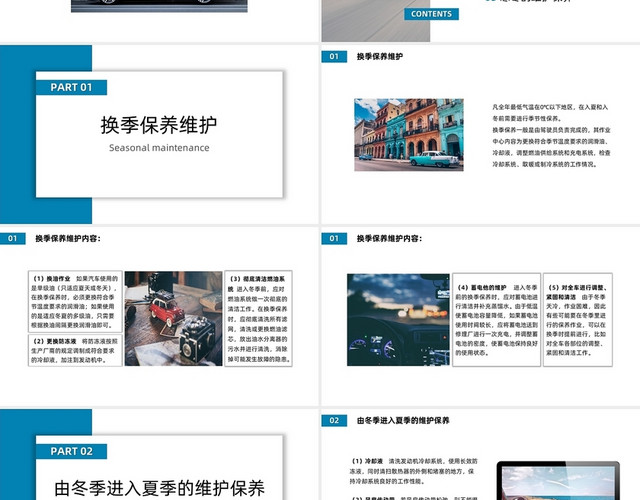
Task: Open the monitor mockup image
Action: [x=558, y=481]
